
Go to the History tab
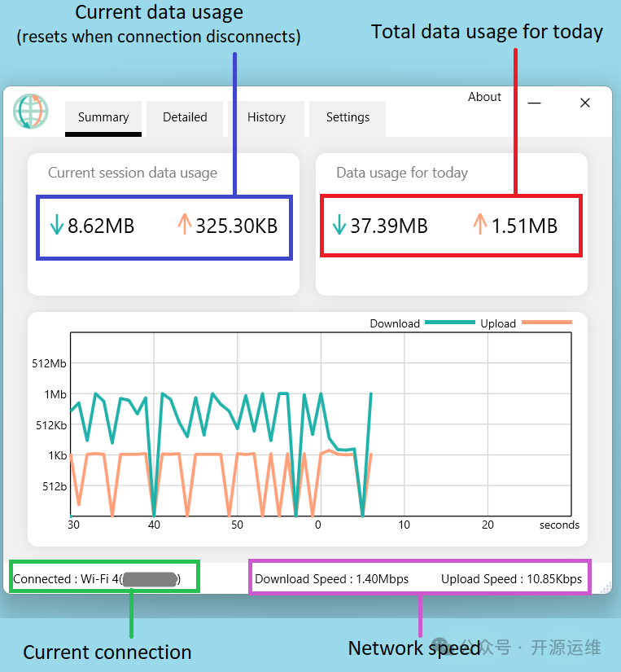point(266,117)
